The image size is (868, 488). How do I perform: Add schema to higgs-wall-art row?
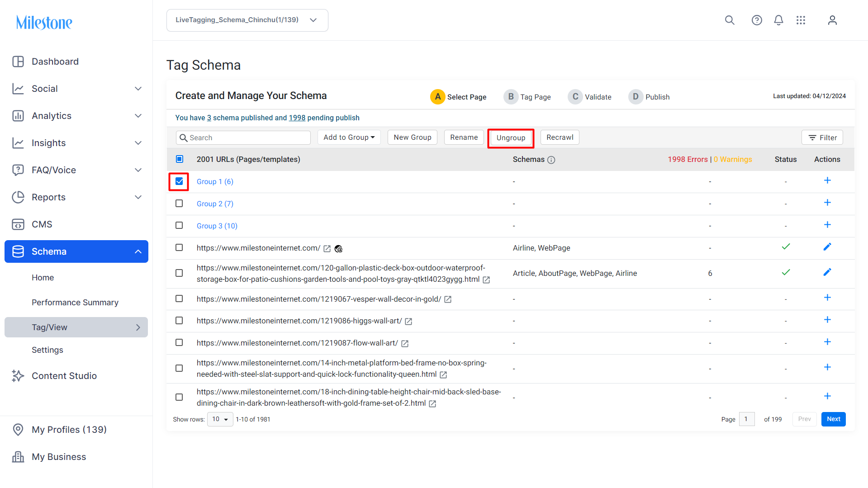point(827,320)
